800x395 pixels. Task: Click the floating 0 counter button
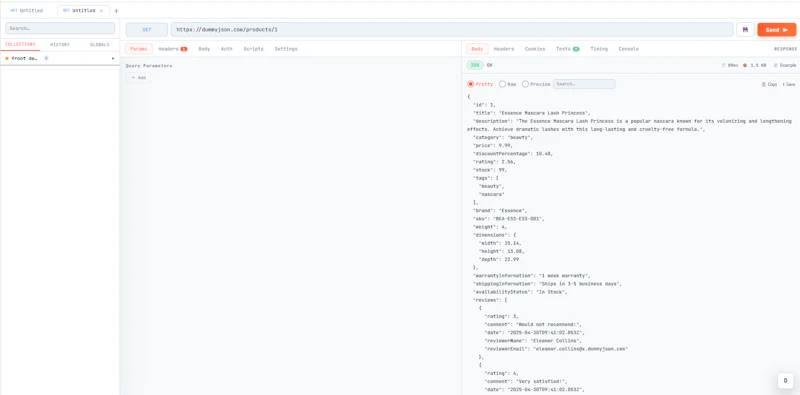click(x=785, y=381)
